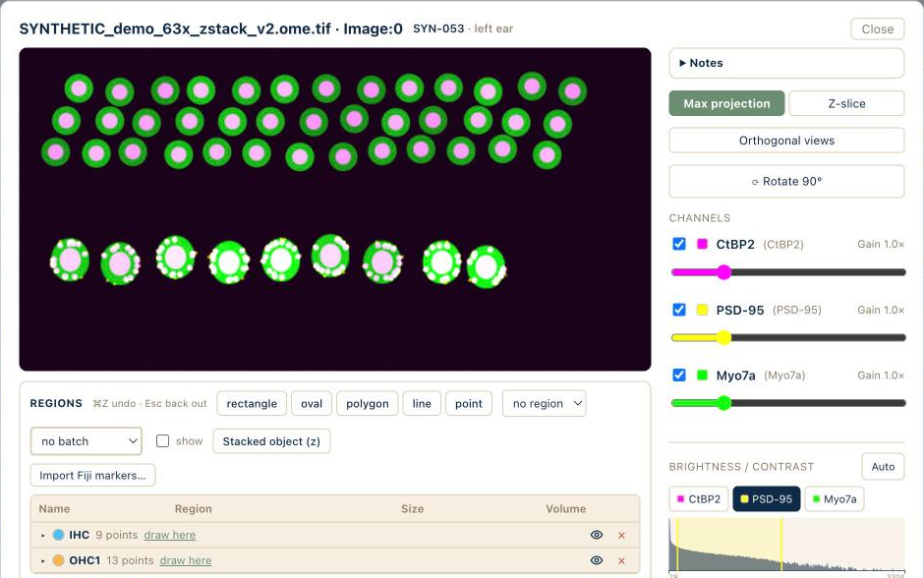Open the no region dropdown
The height and width of the screenshot is (578, 924).
[x=544, y=404]
